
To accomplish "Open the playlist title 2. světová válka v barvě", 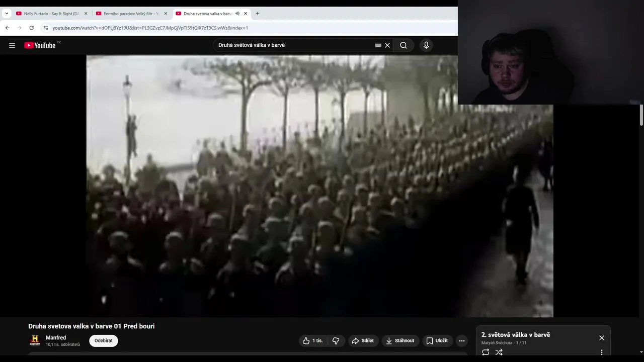I will (x=516, y=335).
